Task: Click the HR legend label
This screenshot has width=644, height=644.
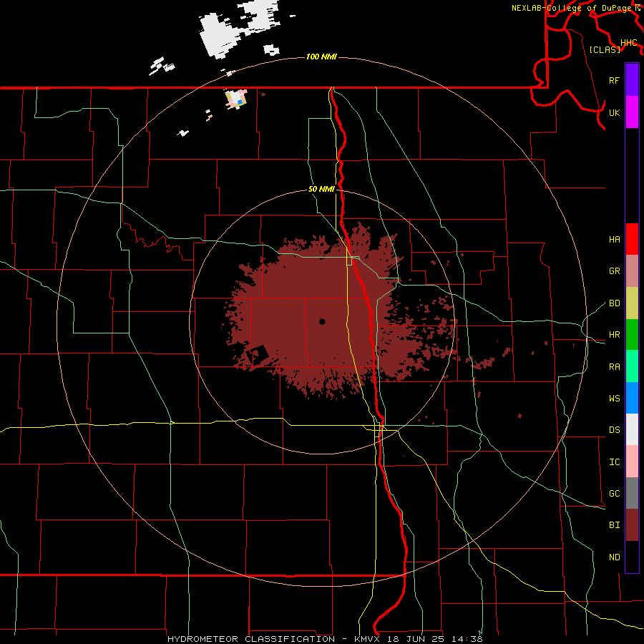Action: pyautogui.click(x=614, y=335)
